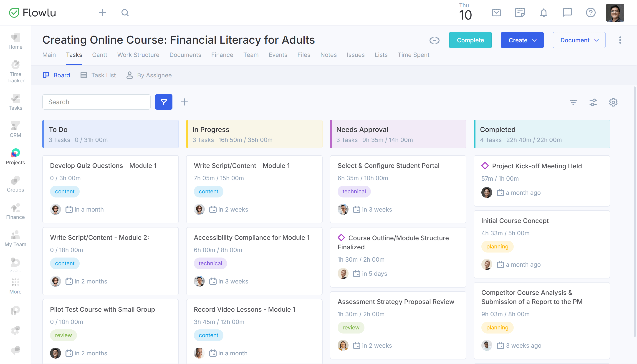
Task: Open the three-dot overflow menu near Document
Action: tap(620, 40)
